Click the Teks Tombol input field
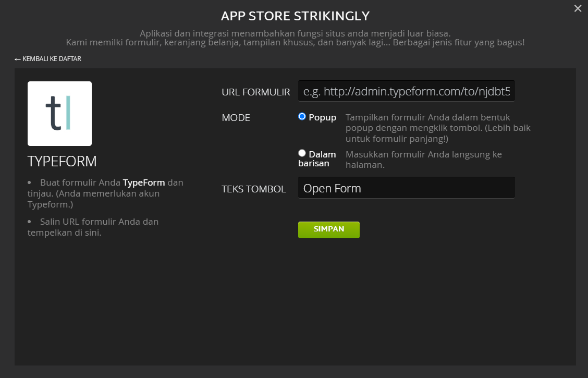Image resolution: width=588 pixels, height=378 pixels. 406,188
